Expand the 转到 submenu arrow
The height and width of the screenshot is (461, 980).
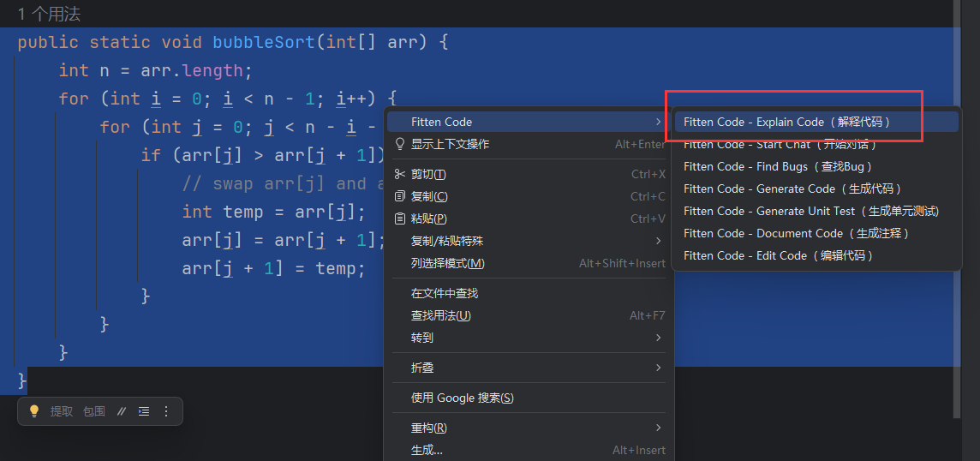[x=659, y=338]
